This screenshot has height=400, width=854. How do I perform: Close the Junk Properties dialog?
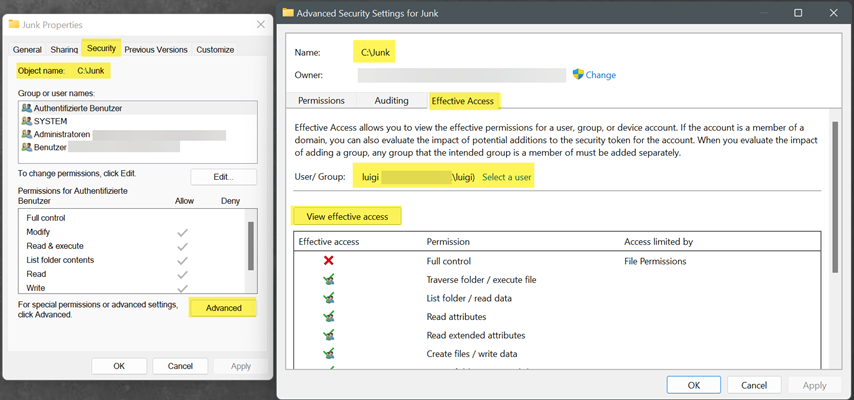point(261,25)
